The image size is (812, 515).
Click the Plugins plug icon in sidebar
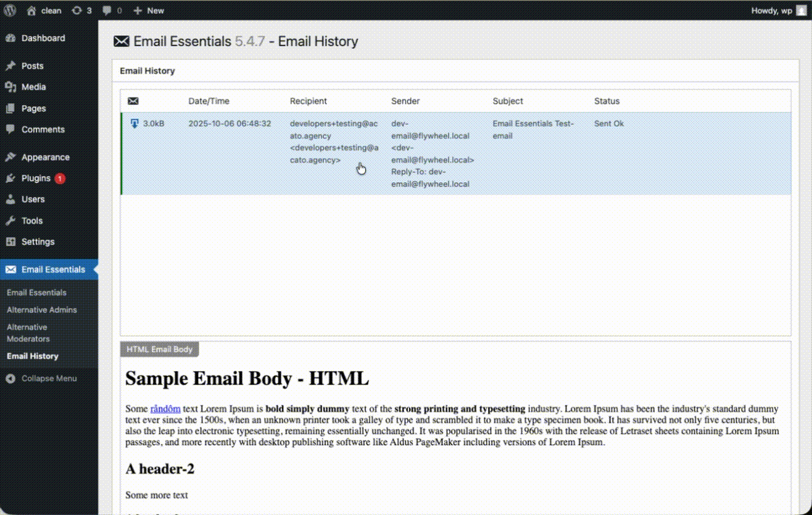tap(9, 178)
